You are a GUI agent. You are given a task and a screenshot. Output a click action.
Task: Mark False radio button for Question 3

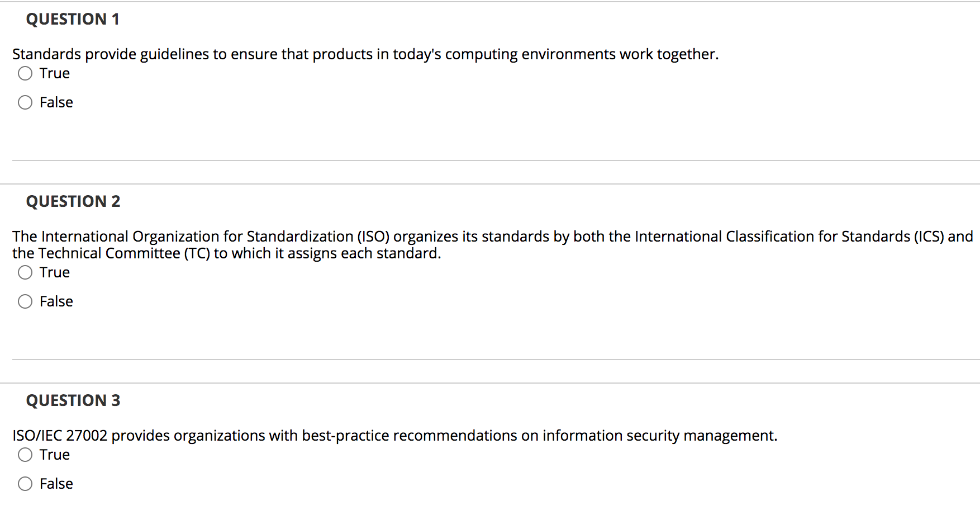[x=25, y=484]
